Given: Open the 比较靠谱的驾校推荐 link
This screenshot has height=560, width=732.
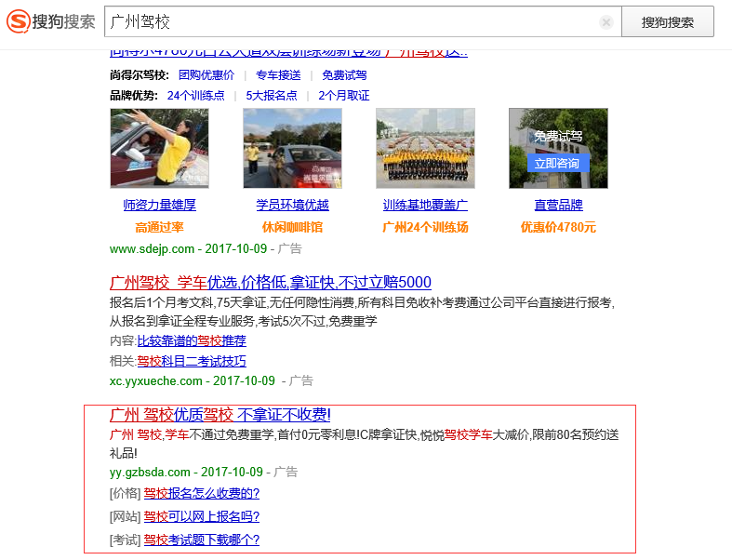Looking at the screenshot, I should tap(192, 341).
